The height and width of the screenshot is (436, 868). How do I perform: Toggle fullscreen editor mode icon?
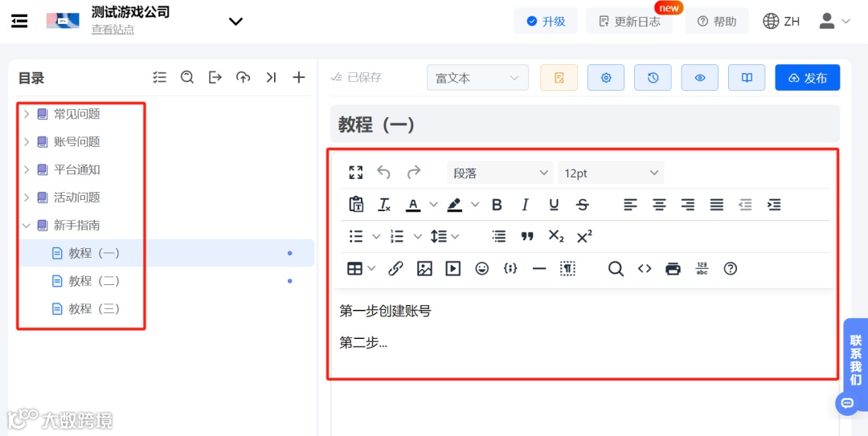tap(356, 173)
